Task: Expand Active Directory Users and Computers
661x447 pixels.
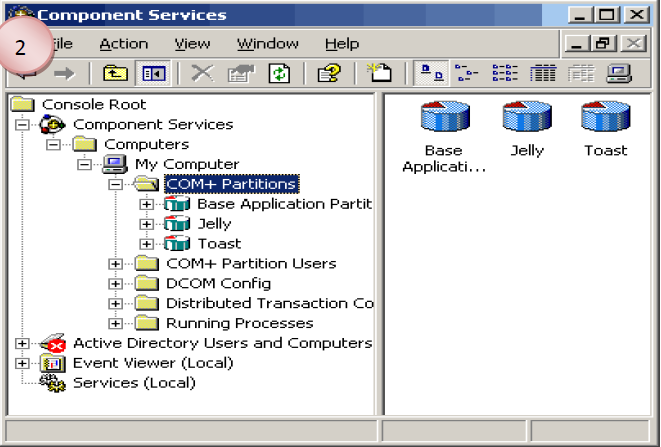Action: point(22,343)
